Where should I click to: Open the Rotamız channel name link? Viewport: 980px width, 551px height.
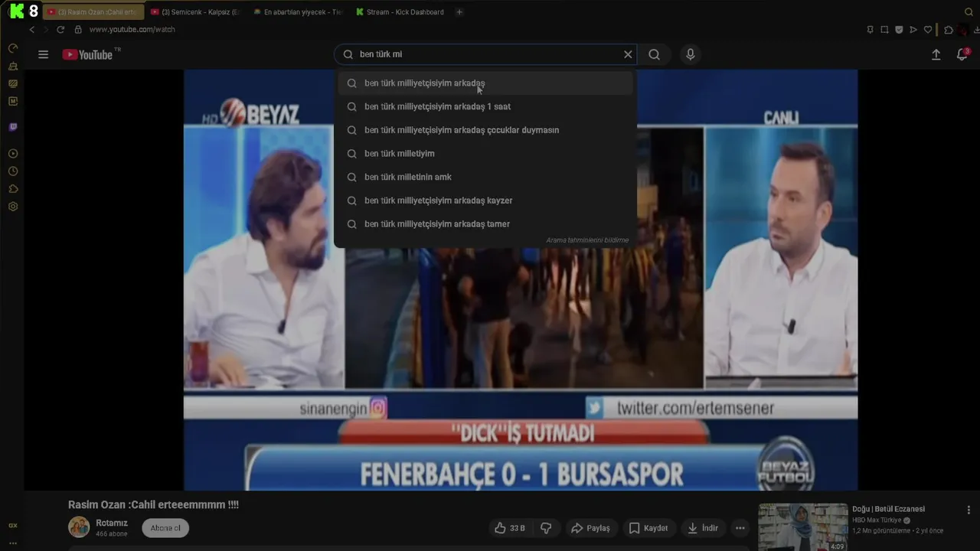tap(112, 523)
